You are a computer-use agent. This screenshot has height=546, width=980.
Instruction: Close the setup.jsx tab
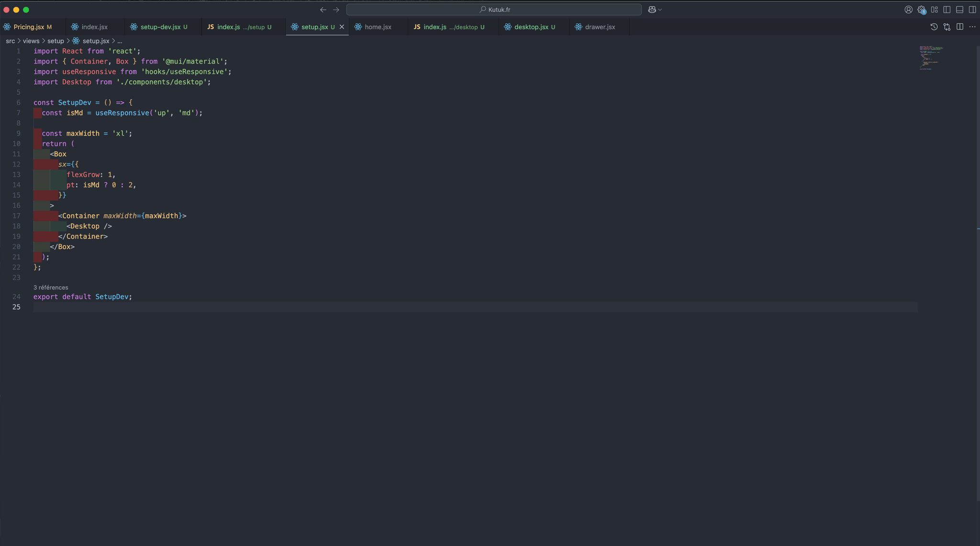click(342, 27)
